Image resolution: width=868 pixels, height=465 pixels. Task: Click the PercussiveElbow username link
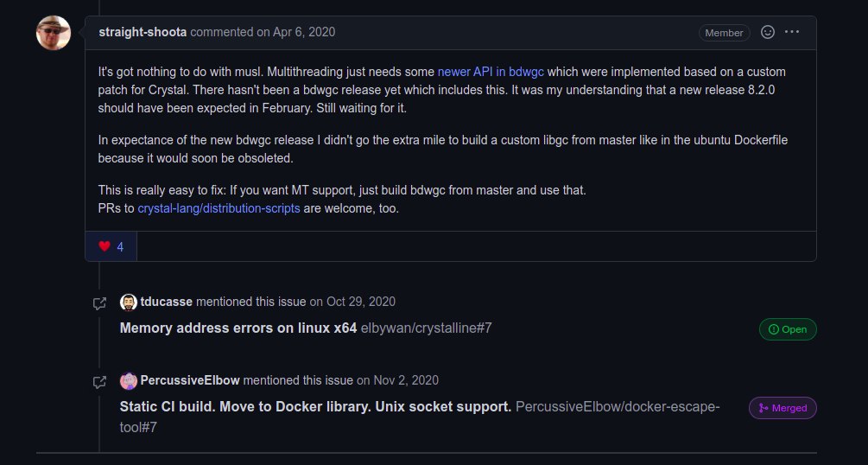pyautogui.click(x=190, y=380)
